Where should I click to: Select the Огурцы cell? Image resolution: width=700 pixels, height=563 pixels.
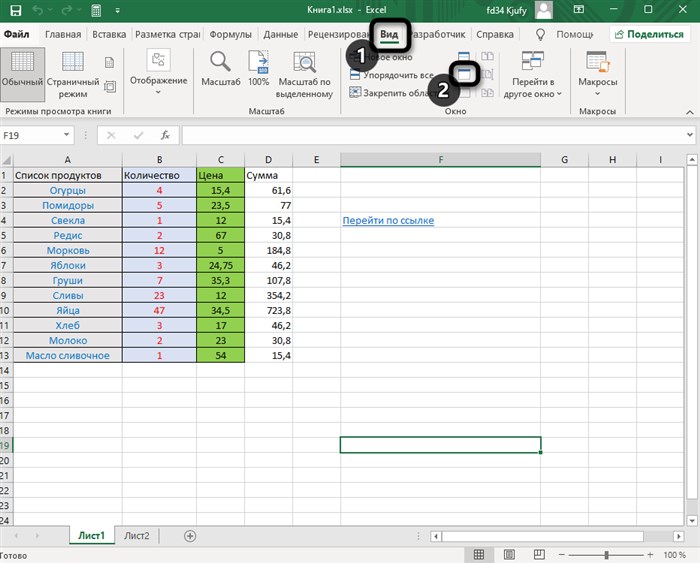point(67,191)
